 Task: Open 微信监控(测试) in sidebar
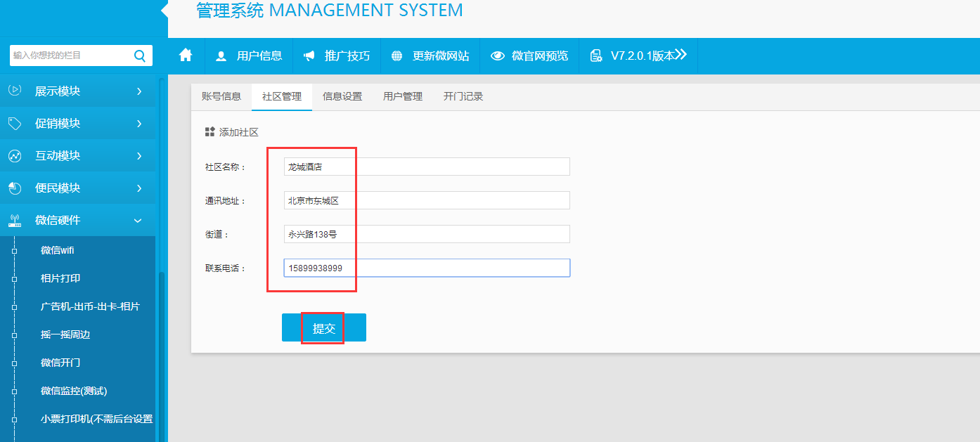[x=74, y=391]
